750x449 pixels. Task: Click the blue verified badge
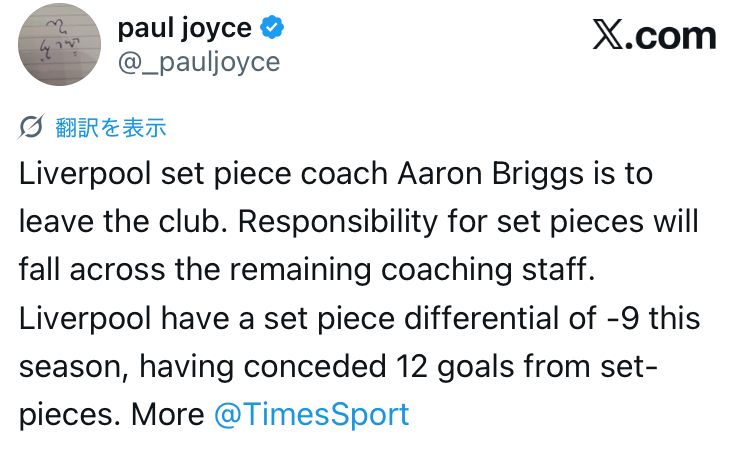(x=271, y=29)
